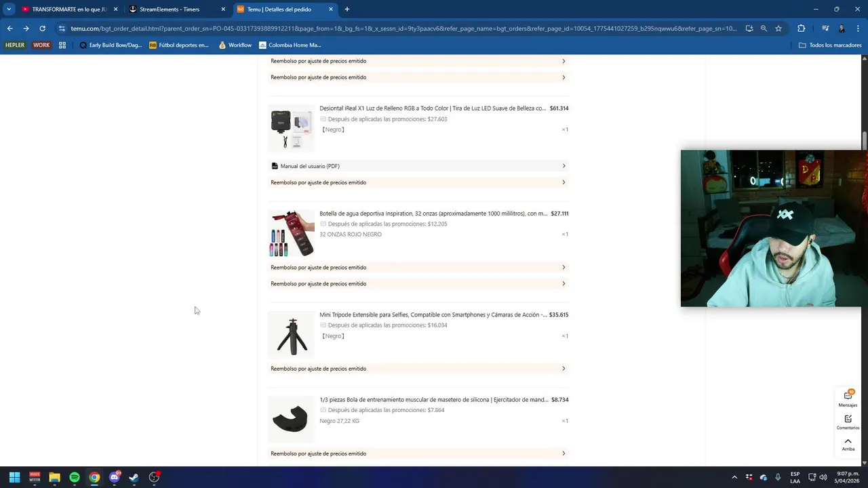This screenshot has width=868, height=488.
Task: Open the Early Build Bow/Dag... bookmark
Action: (111, 45)
